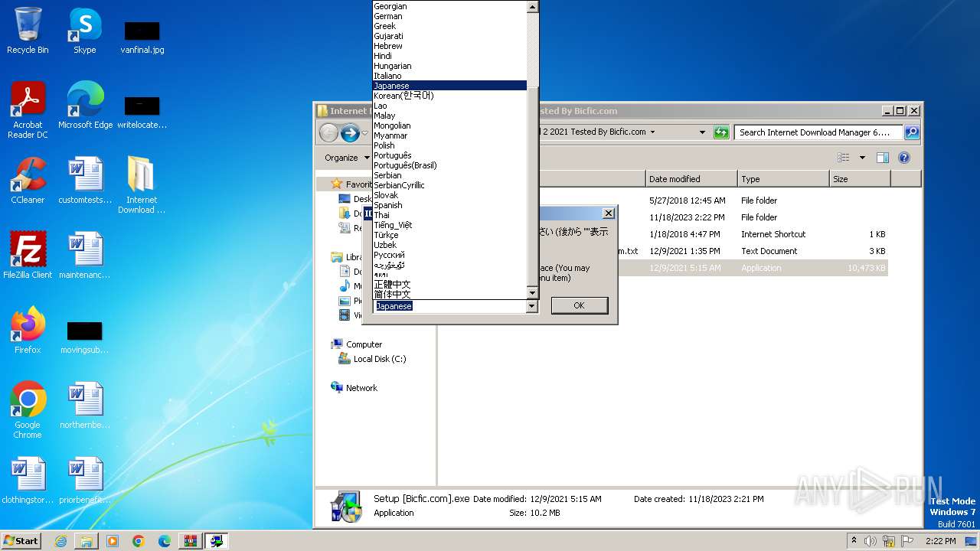Click the Explorer Forward navigation arrow

[x=350, y=133]
